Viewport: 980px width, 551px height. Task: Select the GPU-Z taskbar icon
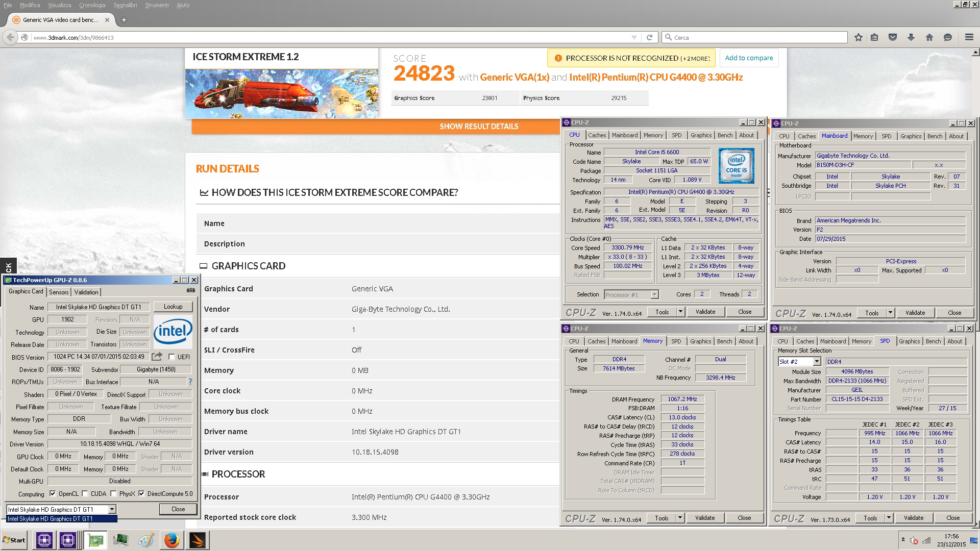(95, 540)
